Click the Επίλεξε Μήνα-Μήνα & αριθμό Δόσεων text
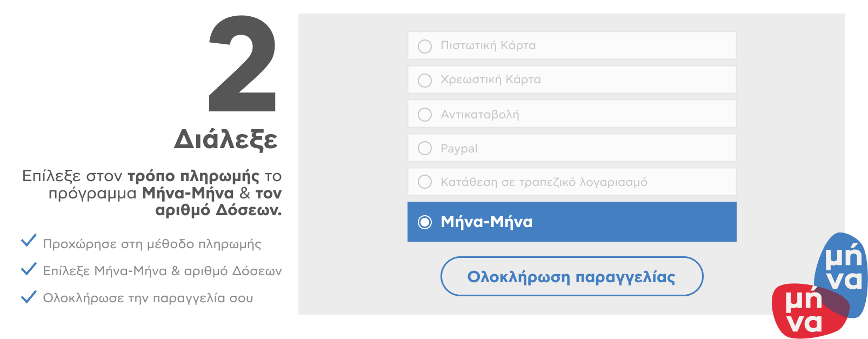This screenshot has width=868, height=339. (162, 271)
